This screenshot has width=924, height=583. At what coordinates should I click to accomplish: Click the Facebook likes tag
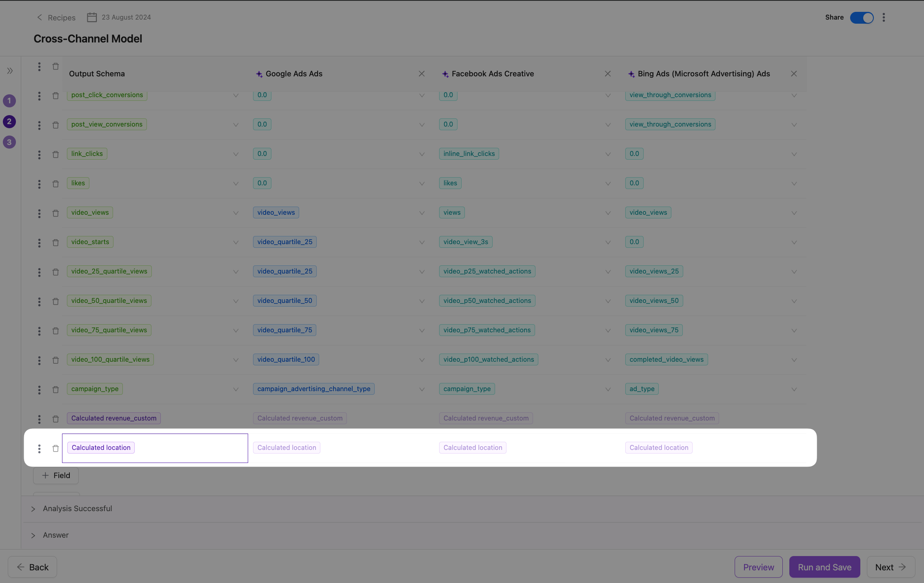(450, 183)
